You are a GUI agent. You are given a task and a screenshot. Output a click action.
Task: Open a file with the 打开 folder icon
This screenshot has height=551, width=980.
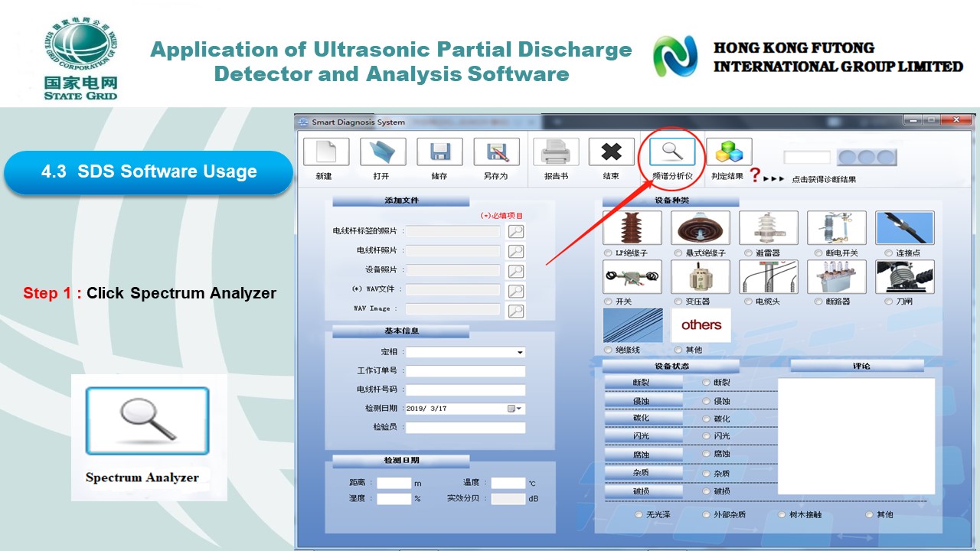(383, 152)
